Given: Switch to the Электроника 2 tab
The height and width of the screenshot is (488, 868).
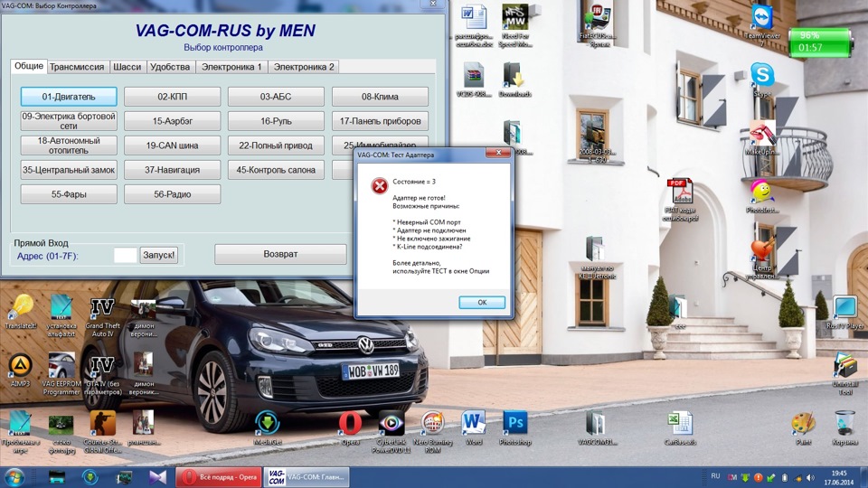Looking at the screenshot, I should [x=304, y=67].
